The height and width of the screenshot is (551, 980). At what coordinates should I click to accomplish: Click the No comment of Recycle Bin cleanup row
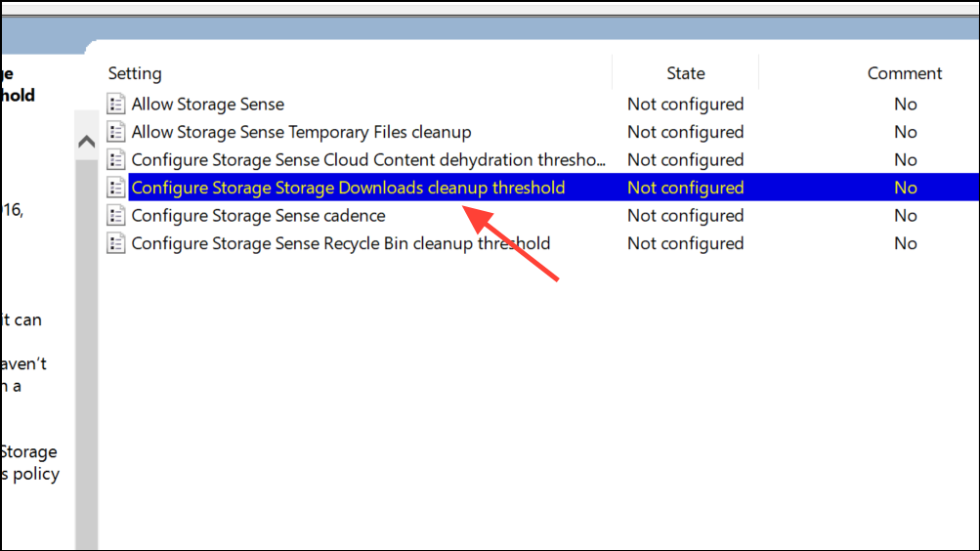(905, 243)
